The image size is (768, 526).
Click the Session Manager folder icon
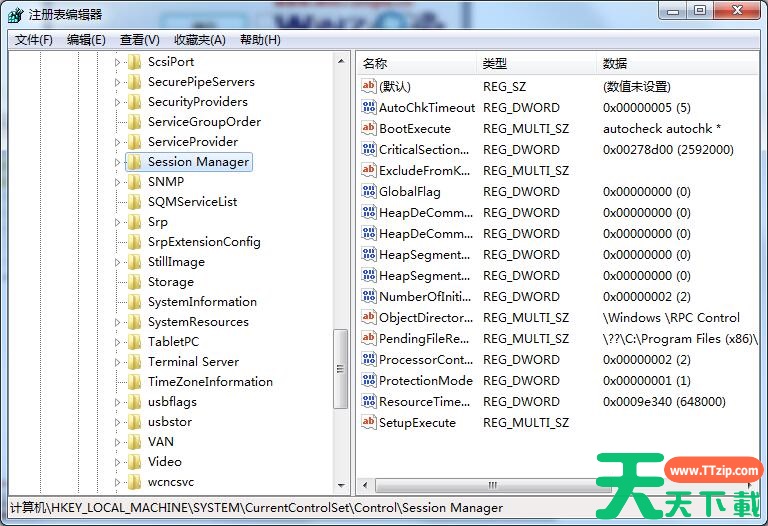click(x=134, y=162)
